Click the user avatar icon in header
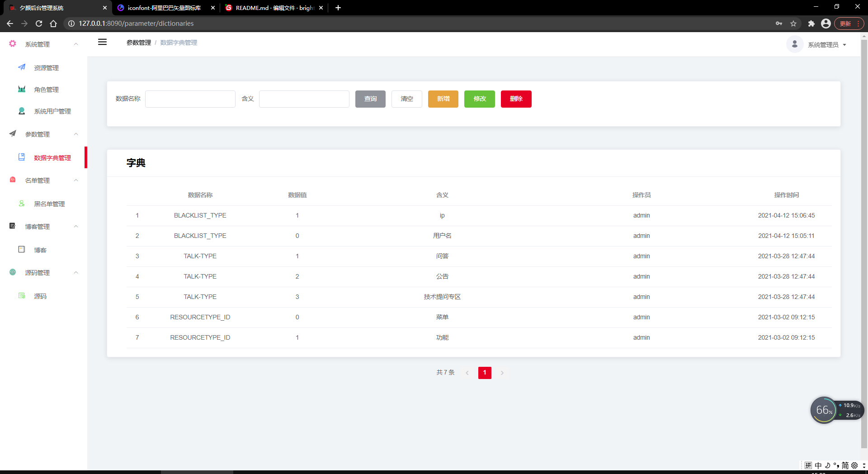This screenshot has width=868, height=474. pos(795,44)
